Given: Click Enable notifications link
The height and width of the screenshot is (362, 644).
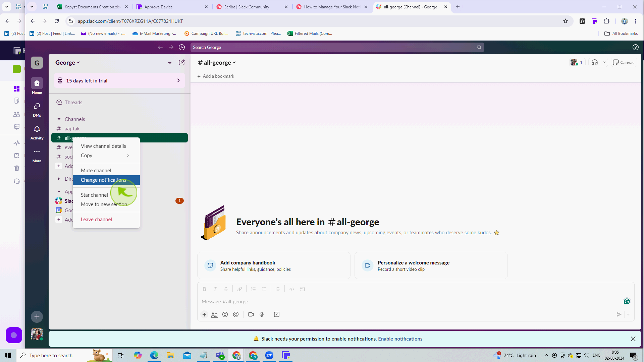Looking at the screenshot, I should tap(400, 339).
